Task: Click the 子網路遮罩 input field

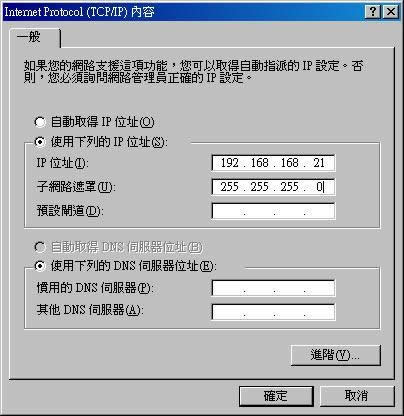Action: pyautogui.click(x=273, y=187)
